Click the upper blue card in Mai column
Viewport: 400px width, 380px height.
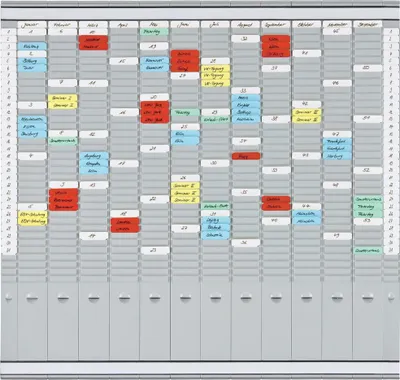coord(154,60)
